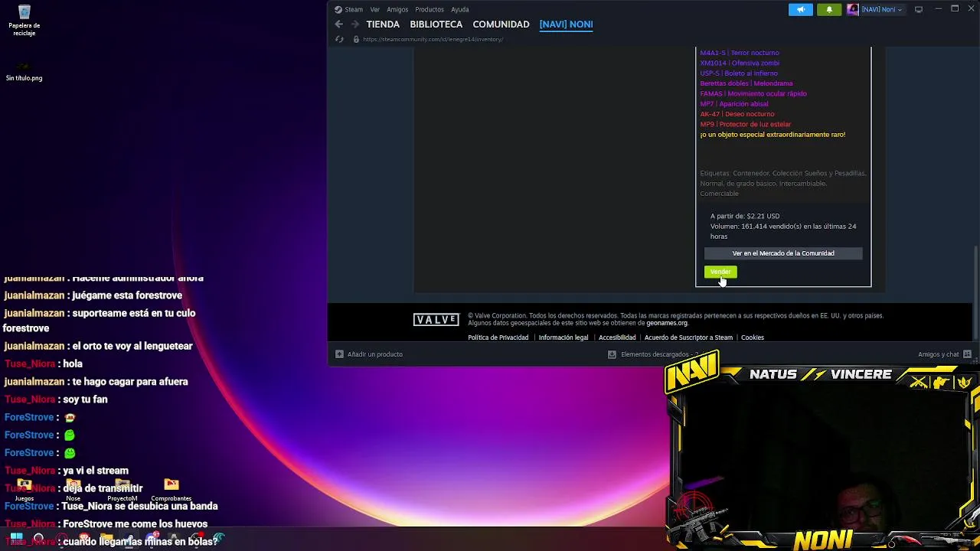Click the profile avatar in the title bar

click(852, 9)
